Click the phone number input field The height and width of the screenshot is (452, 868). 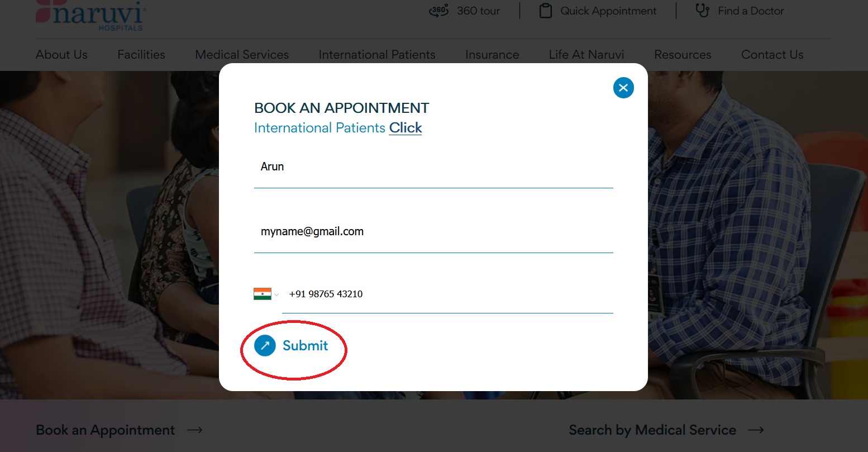[447, 294]
